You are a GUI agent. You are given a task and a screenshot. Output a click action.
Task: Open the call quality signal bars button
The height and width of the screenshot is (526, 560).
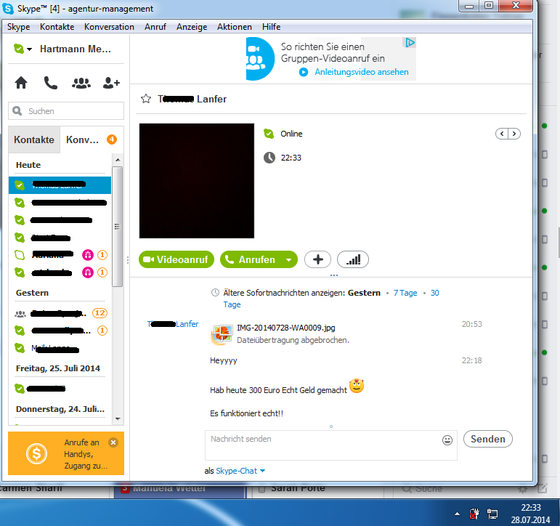pyautogui.click(x=353, y=260)
